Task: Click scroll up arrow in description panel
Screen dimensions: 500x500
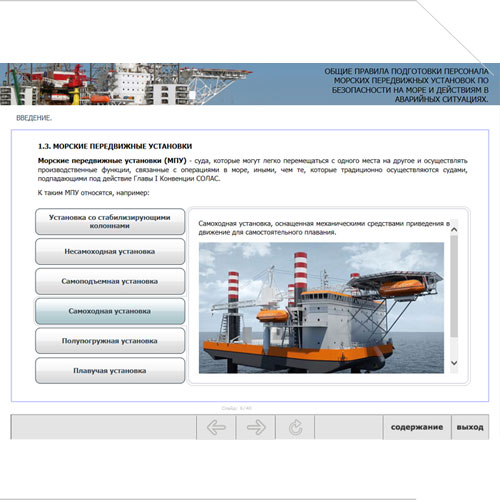Action: [x=454, y=230]
